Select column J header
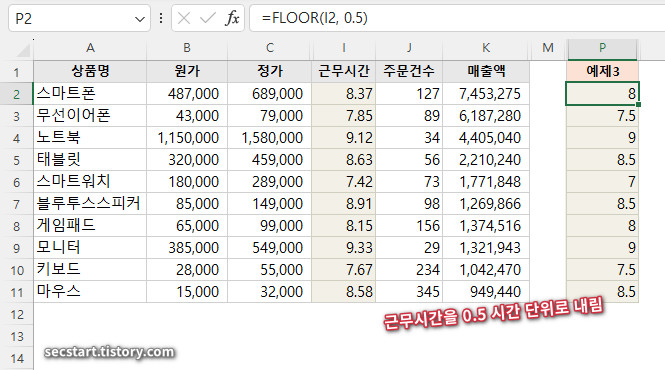The image size is (665, 370). (409, 48)
